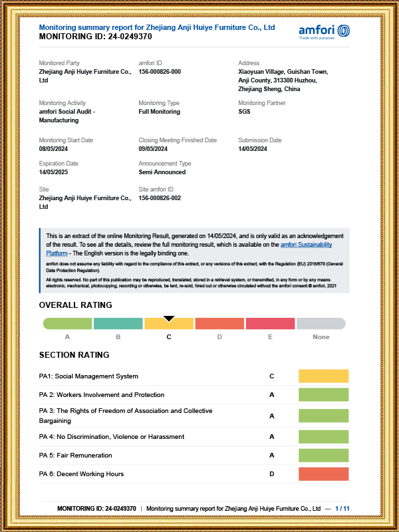Click the green swatch for PA 4 No Discrimination
Viewport: 399px width, 532px height.
point(324,437)
